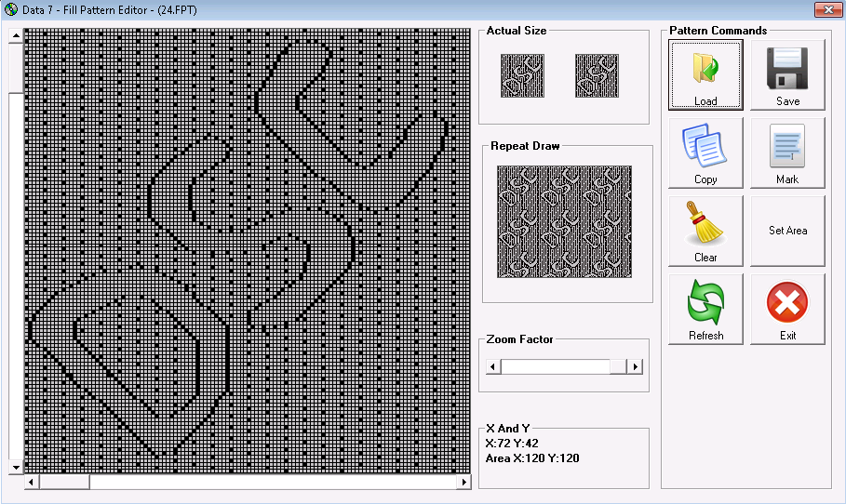This screenshot has height=504, width=846.
Task: Clear the pattern with the broom icon
Action: click(x=705, y=232)
